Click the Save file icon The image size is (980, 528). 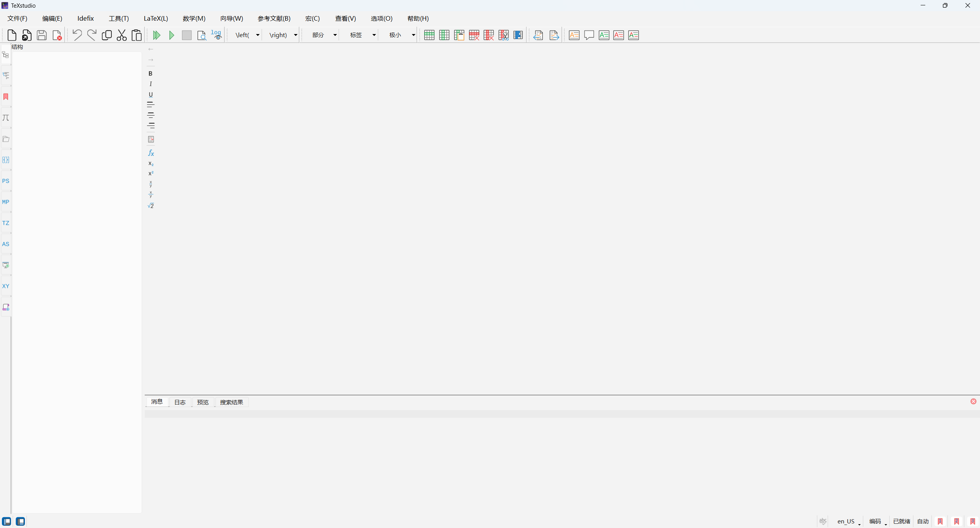[42, 35]
